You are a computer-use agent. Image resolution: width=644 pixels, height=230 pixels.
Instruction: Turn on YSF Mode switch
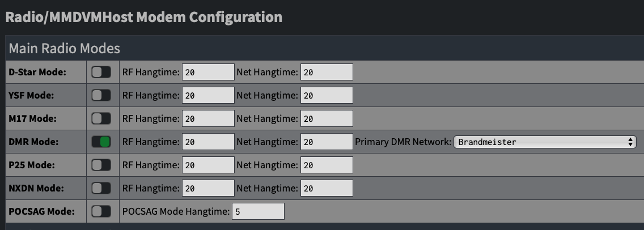pos(101,95)
